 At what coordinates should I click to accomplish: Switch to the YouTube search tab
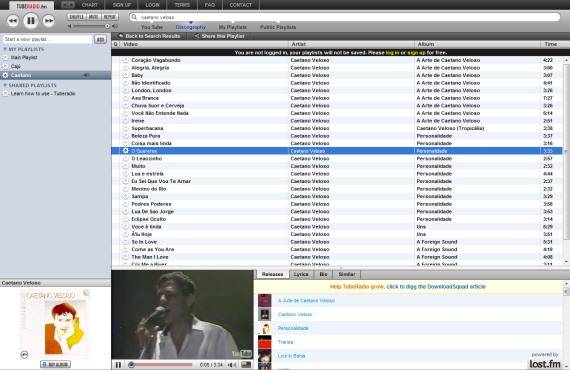click(x=152, y=27)
